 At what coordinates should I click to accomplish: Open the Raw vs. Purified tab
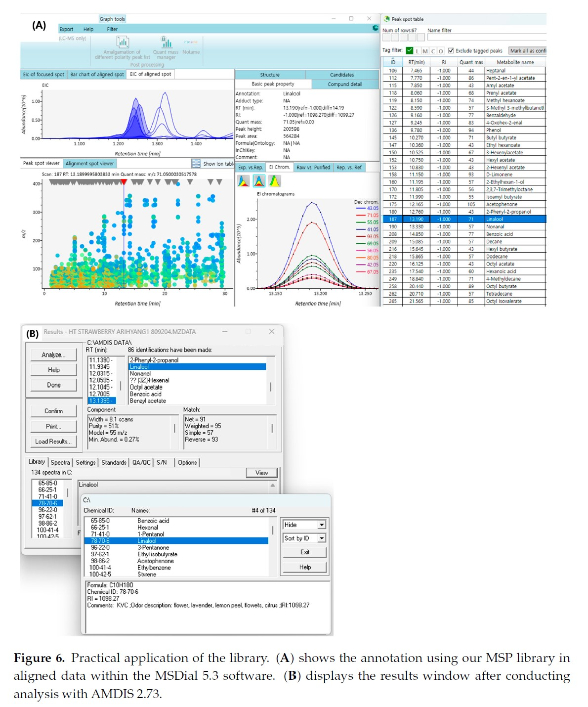pos(313,167)
